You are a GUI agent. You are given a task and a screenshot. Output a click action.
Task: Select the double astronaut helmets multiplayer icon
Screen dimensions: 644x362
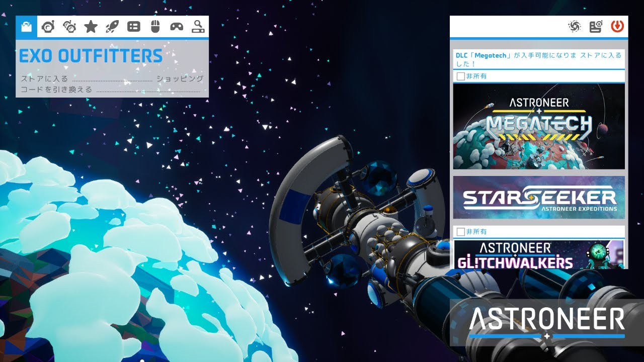coord(69,27)
